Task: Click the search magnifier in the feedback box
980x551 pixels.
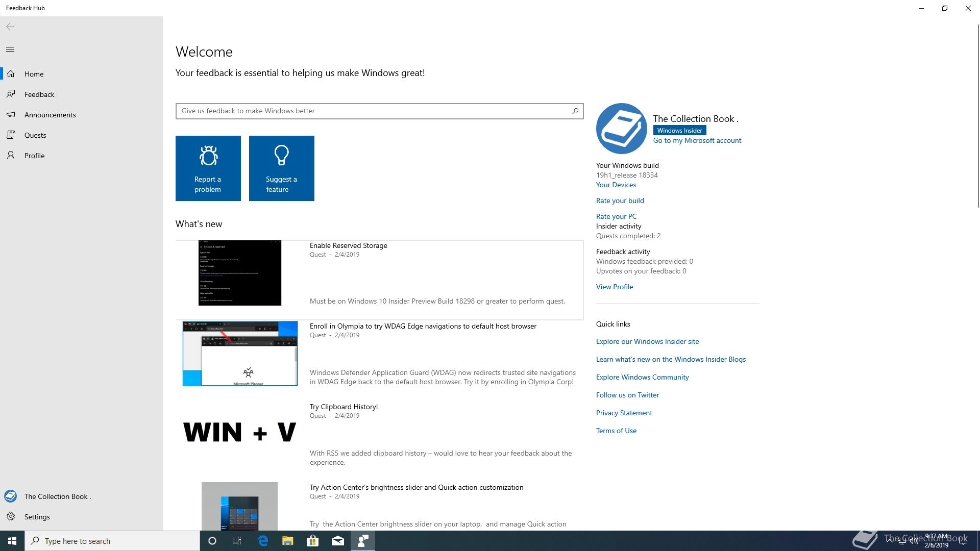Action: coord(575,111)
